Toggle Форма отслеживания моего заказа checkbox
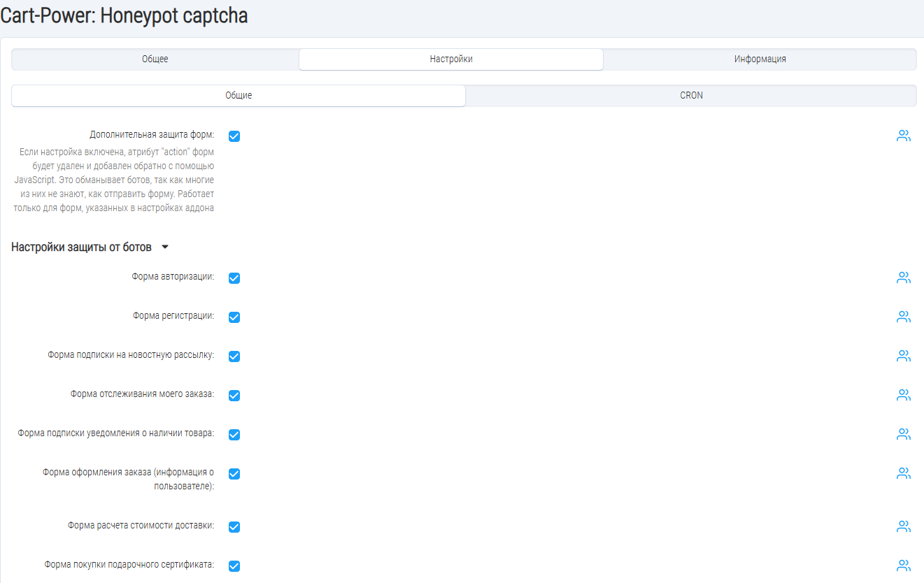Screen dimensions: 924x583 click(234, 396)
